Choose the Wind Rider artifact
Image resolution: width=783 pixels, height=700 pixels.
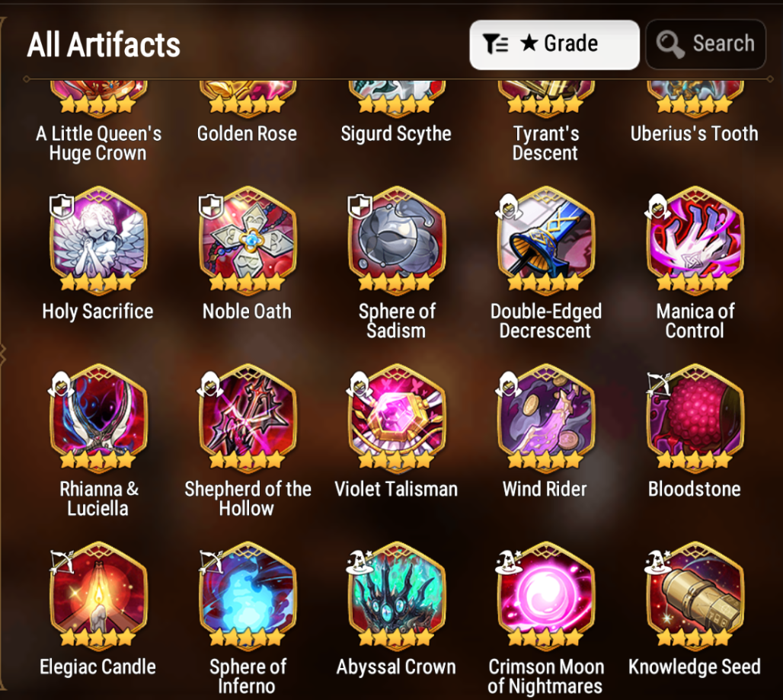(545, 416)
